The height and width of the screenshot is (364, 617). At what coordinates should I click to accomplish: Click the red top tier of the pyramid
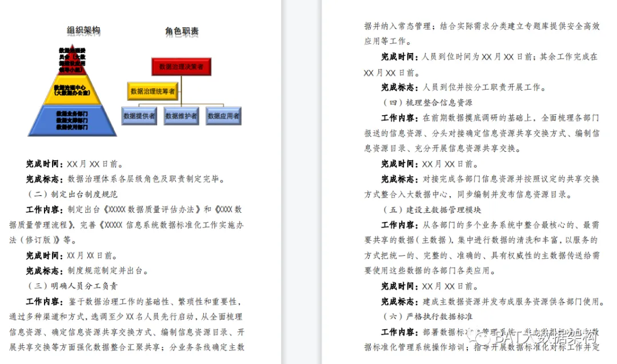(72, 61)
